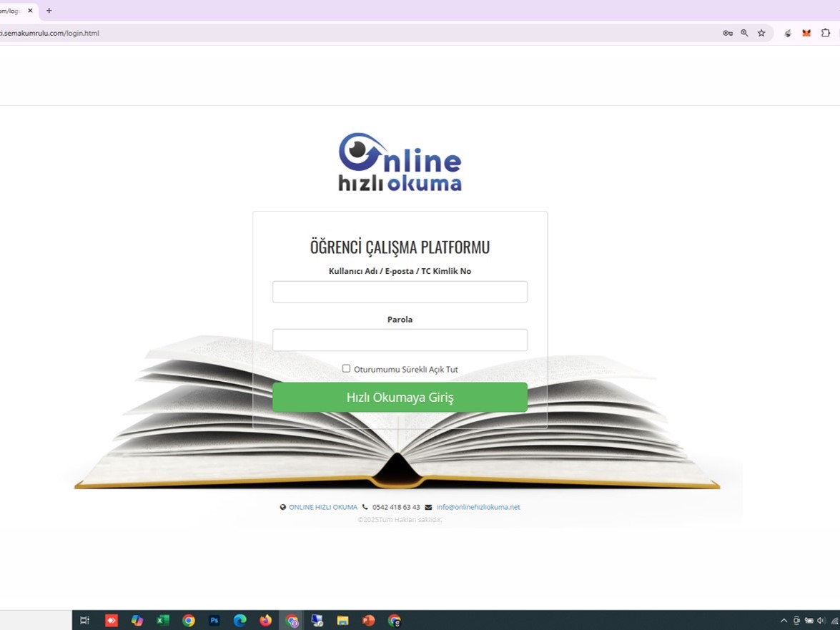Enable 'Oturumumu Sürekli Açık Tut' checkbox
The height and width of the screenshot is (630, 840).
[x=346, y=369]
